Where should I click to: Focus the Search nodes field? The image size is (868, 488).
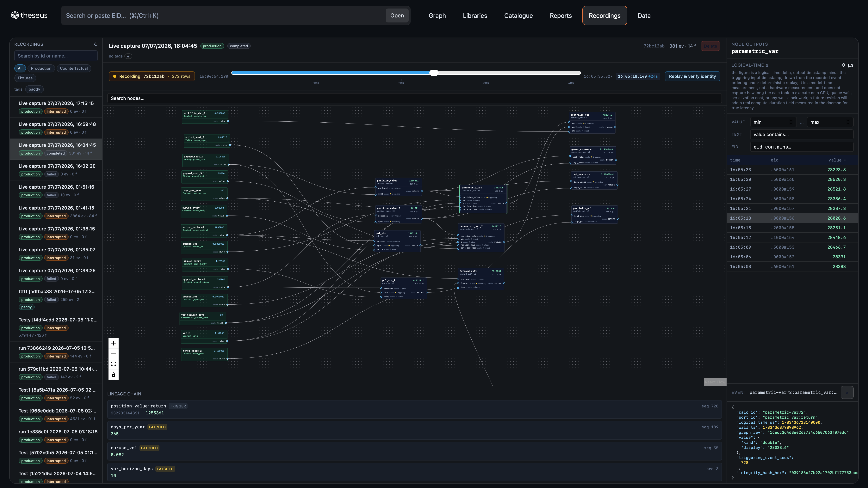(x=414, y=98)
